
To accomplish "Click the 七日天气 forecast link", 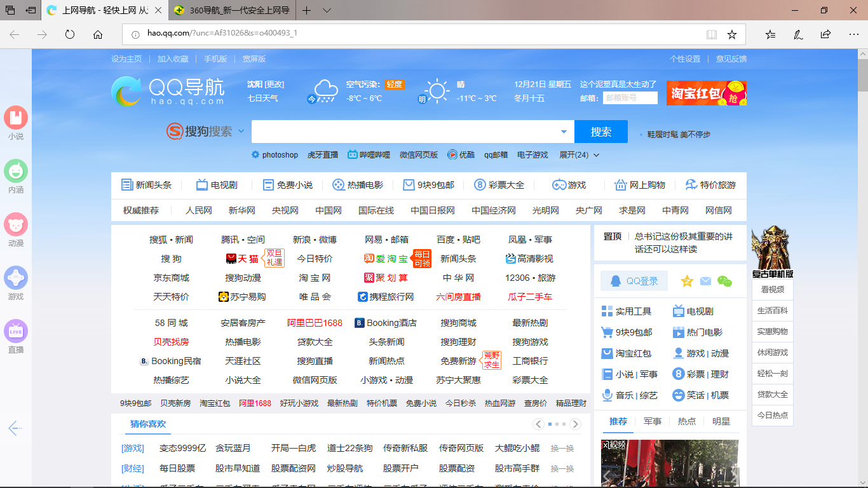I will click(x=262, y=98).
